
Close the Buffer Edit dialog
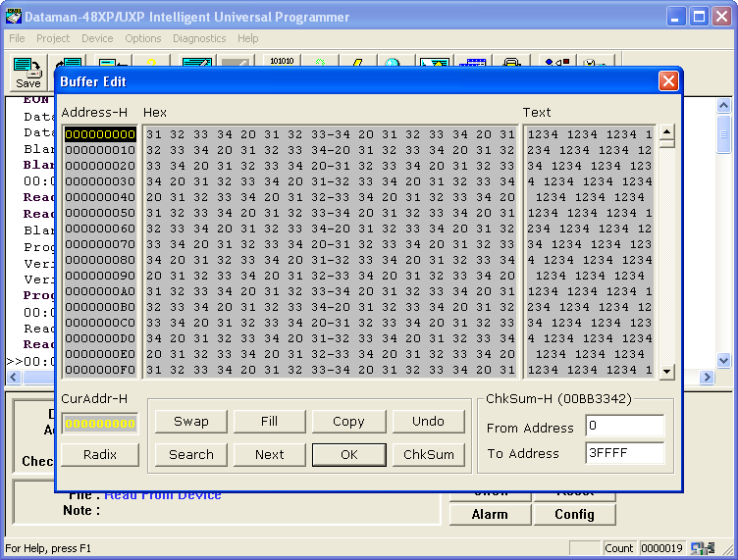point(668,81)
